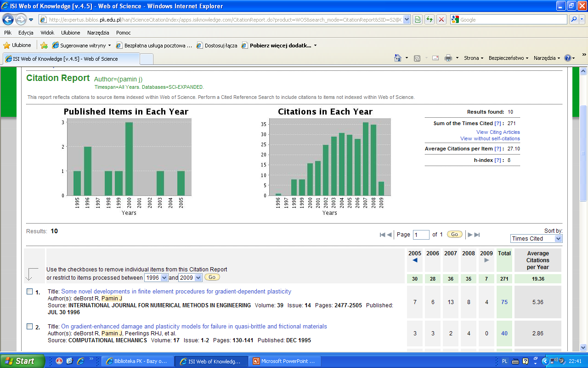Tick the checkbox for item 1 Some novel developments
Viewport: 588px width, 368px height.
coord(29,292)
